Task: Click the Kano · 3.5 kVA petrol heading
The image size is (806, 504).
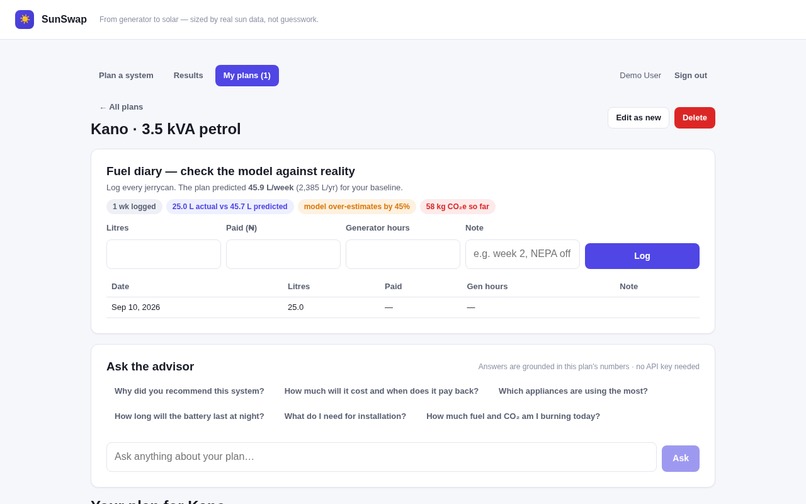Action: 166,129
